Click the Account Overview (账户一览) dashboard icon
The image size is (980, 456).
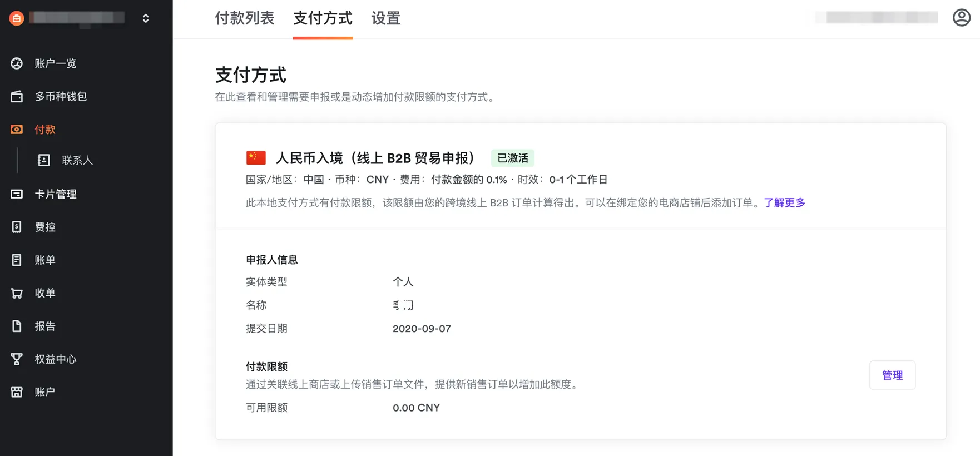click(x=17, y=63)
